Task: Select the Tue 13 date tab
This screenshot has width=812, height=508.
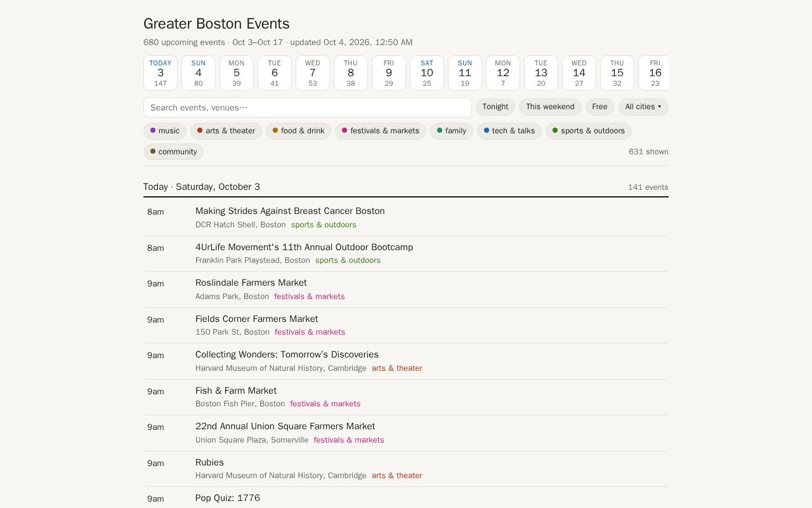Action: click(x=541, y=73)
